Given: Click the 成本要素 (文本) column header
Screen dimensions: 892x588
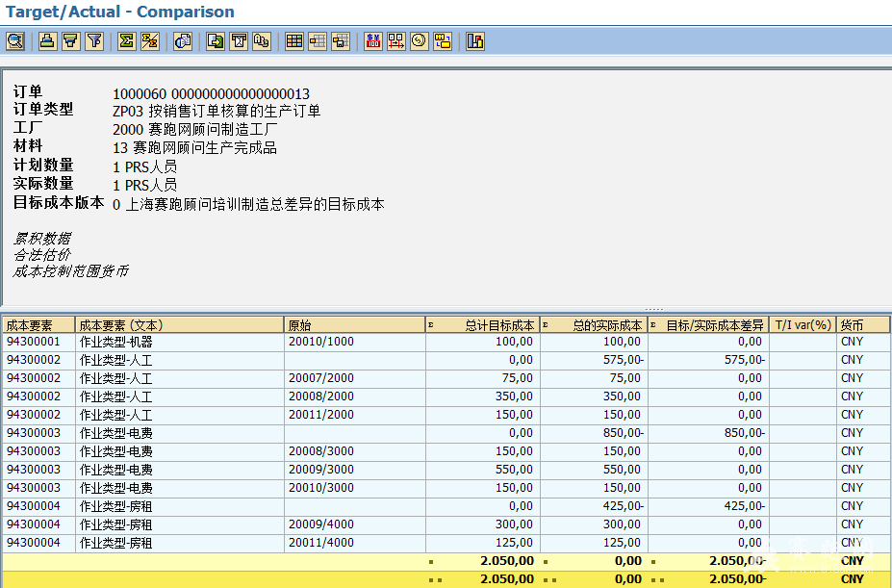Looking at the screenshot, I should [180, 325].
